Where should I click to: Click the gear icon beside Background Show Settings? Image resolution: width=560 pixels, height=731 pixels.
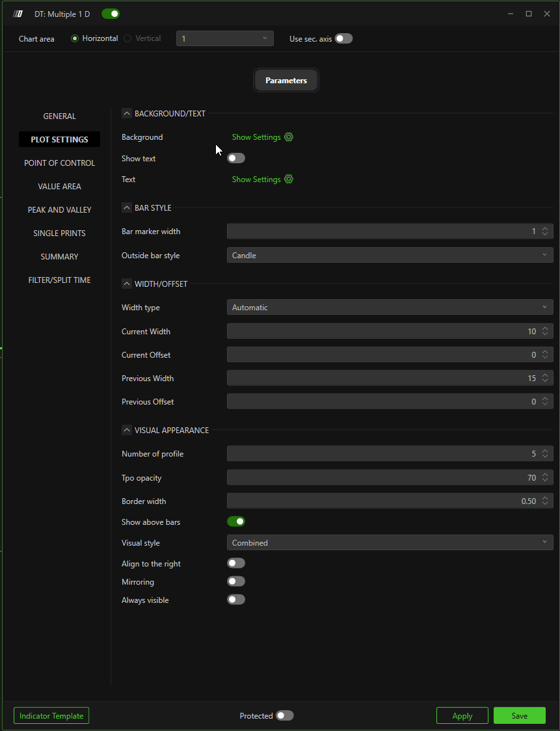coord(289,137)
